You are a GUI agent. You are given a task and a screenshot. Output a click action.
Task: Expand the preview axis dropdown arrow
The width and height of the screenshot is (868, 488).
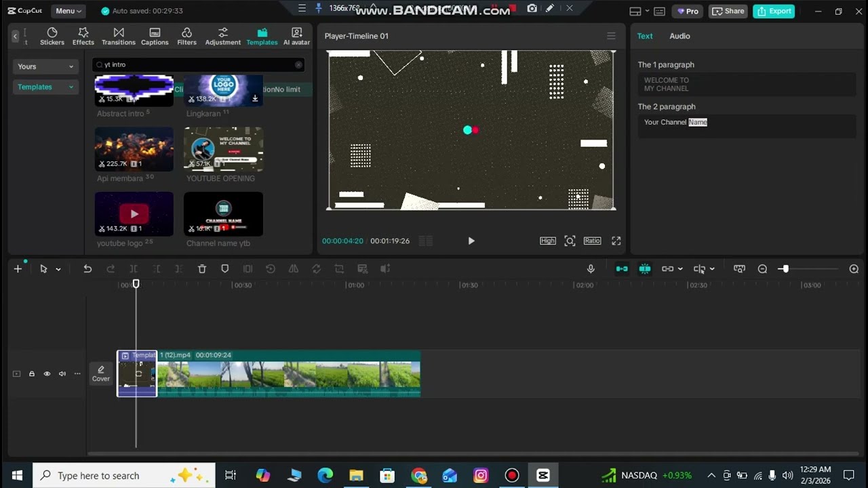(x=712, y=269)
